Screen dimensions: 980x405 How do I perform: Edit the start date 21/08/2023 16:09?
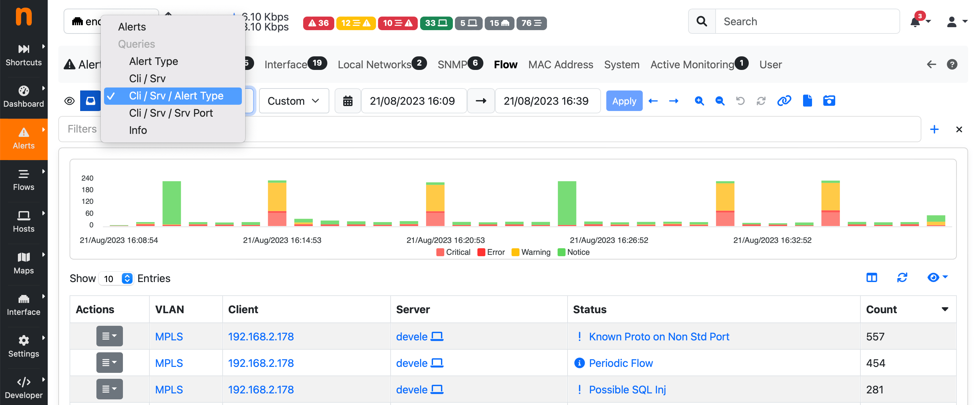pos(413,101)
